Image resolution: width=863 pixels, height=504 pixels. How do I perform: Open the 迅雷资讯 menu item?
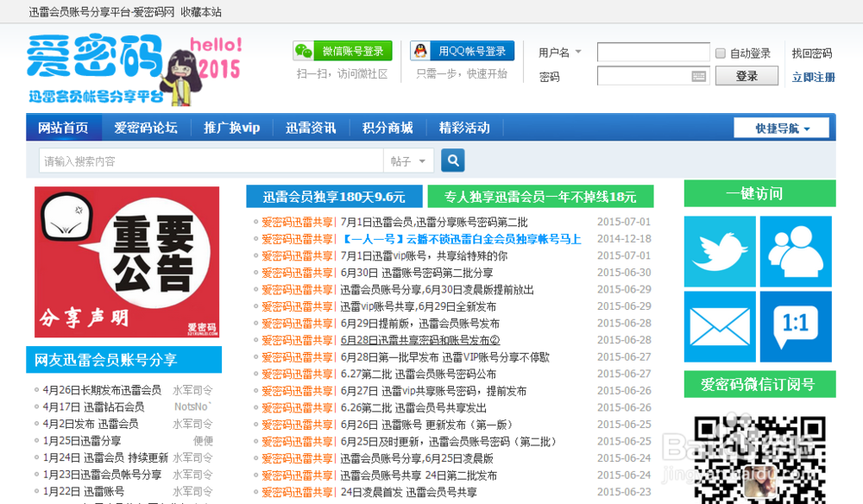click(x=309, y=127)
